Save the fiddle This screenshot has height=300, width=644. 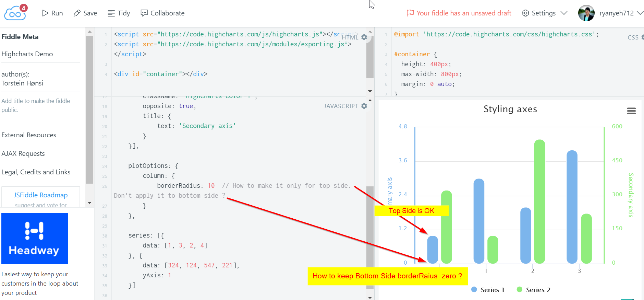point(85,13)
